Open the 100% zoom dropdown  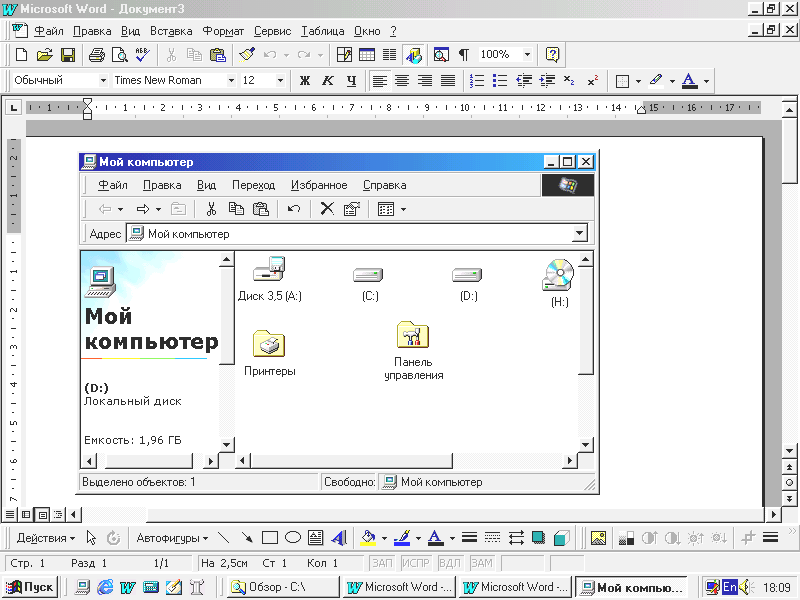tap(528, 55)
